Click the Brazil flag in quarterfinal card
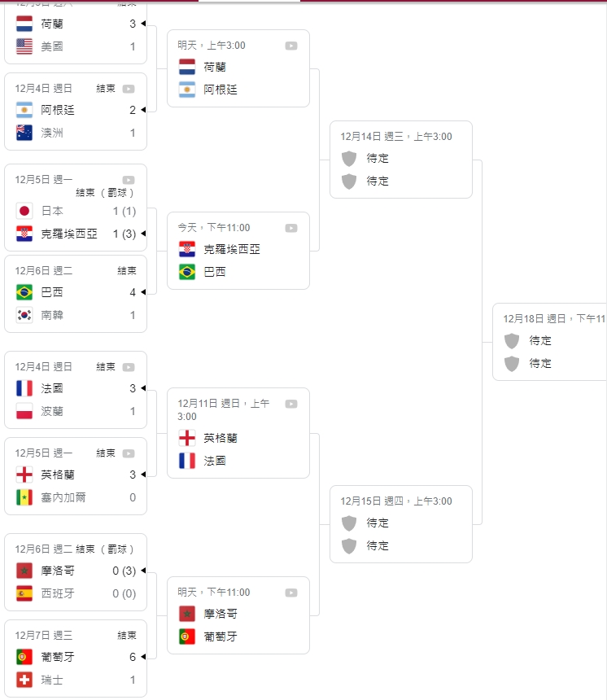This screenshot has width=607, height=700. 187,272
